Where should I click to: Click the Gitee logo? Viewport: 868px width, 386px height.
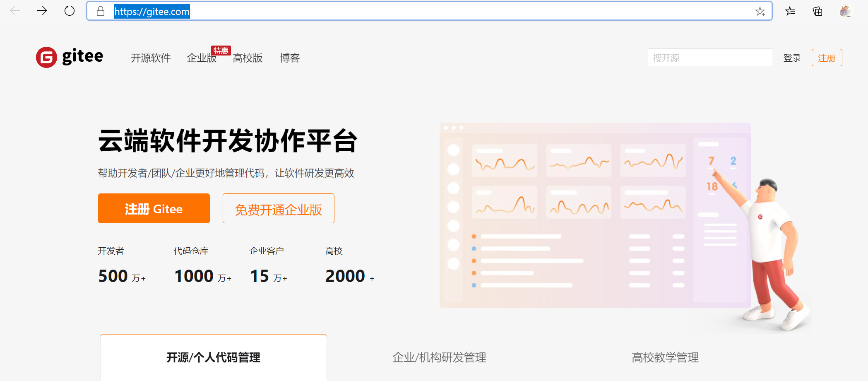pyautogui.click(x=70, y=57)
